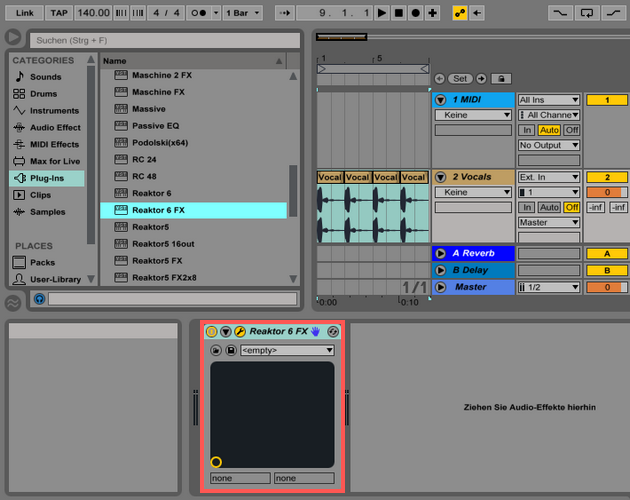Open Vocals track Master output dropdown
Viewport: 630px width, 500px height.
[549, 222]
